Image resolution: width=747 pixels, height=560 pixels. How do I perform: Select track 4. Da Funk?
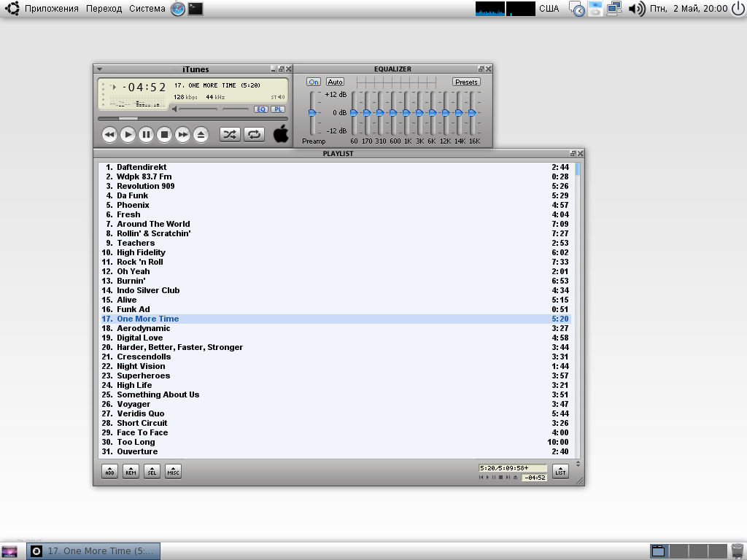point(336,195)
